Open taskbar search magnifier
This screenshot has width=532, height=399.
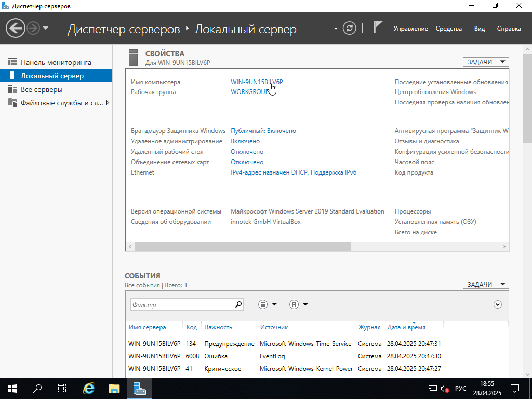point(37,389)
